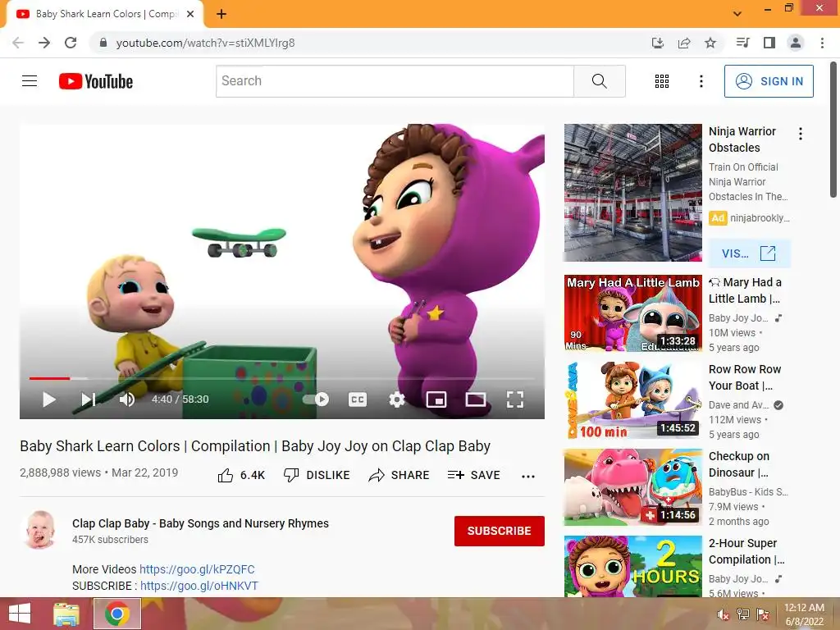Viewport: 840px width, 630px height.
Task: Click the Chrome taskbar icon
Action: (x=117, y=614)
